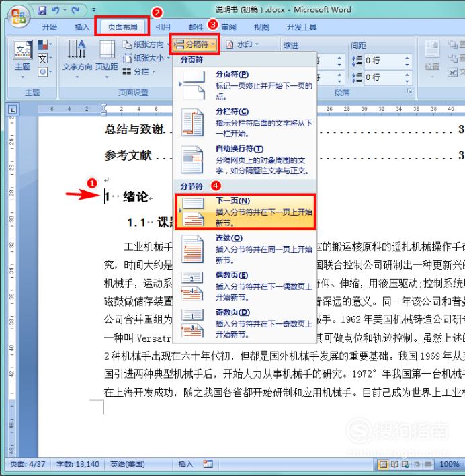Screen dimensions: 465x476
Task: Open the 水印 watermark dropdown
Action: pos(243,44)
